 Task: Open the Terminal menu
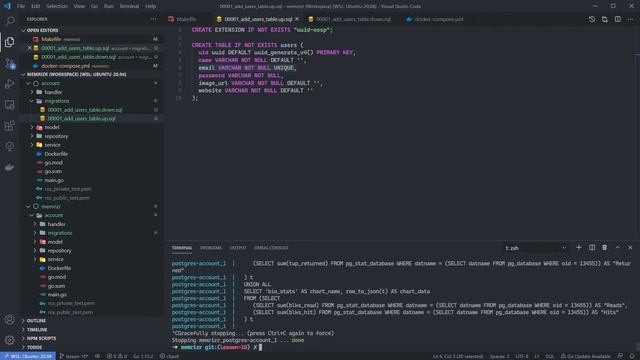point(129,6)
